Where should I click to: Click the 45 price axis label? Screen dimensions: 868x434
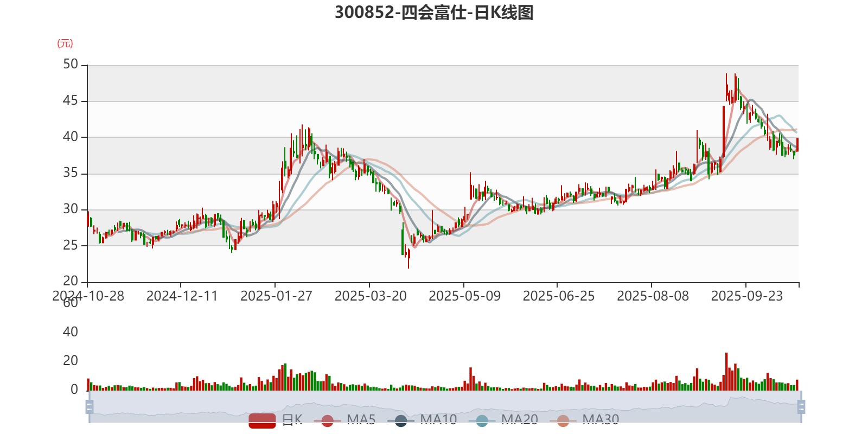(x=71, y=101)
